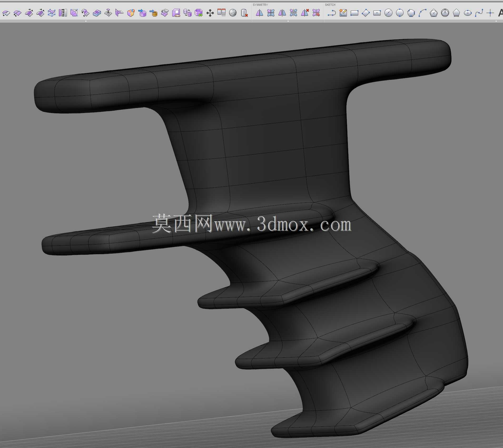Select the Center Rectangle sketch tool
Viewport: 503px width, 448px height.
point(377,13)
